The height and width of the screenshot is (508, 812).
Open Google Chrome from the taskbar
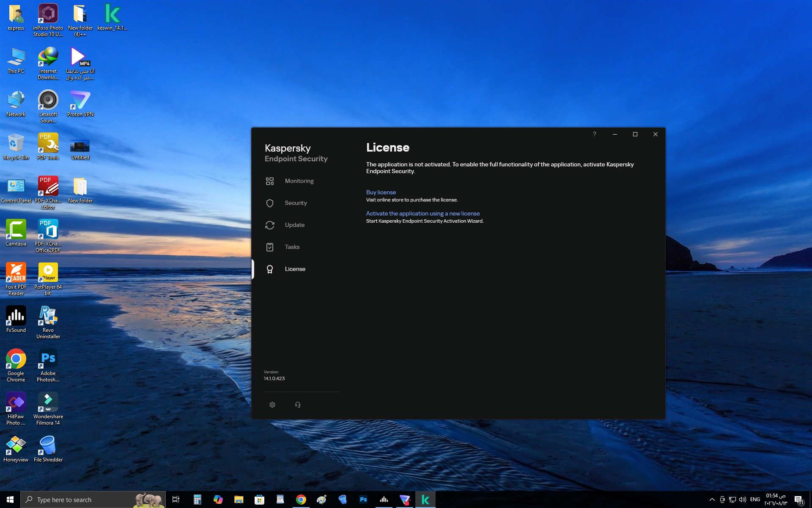point(301,500)
